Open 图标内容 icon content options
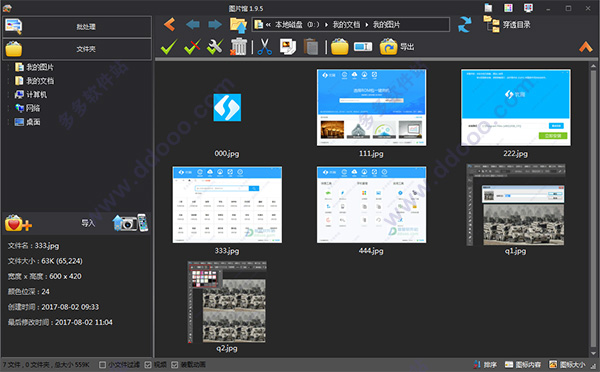Screen dimensions: 600x372 (522, 365)
